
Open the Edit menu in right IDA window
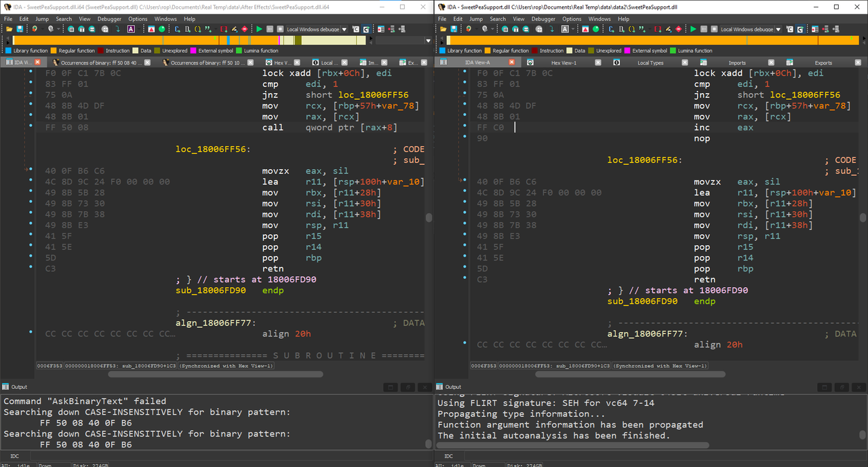[x=458, y=19]
